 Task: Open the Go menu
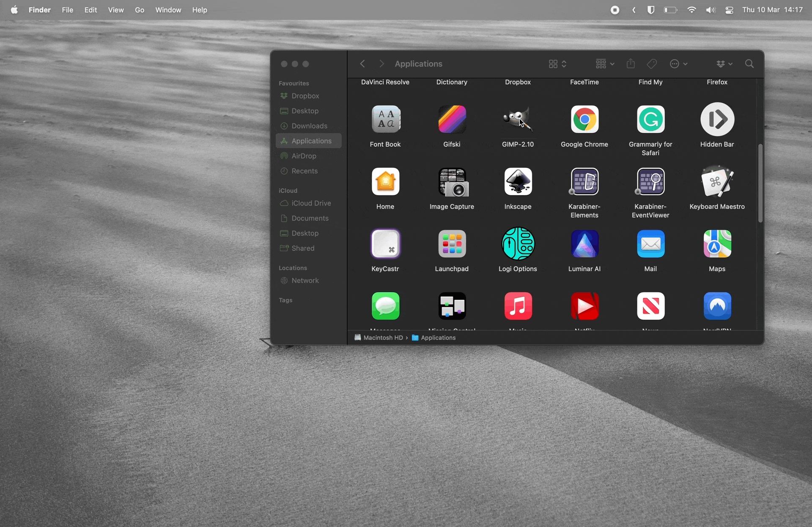click(x=140, y=10)
